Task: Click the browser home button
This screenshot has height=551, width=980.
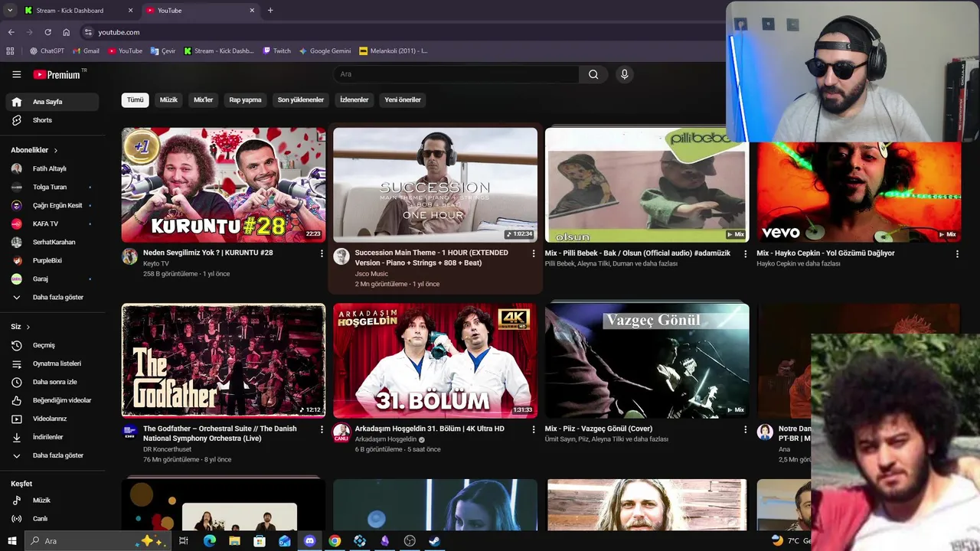Action: pyautogui.click(x=66, y=32)
